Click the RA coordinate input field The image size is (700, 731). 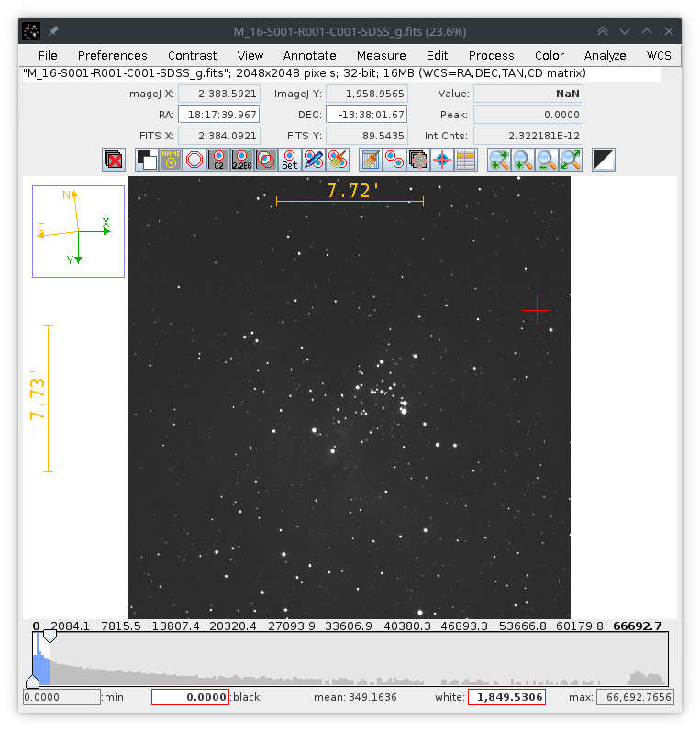click(219, 115)
